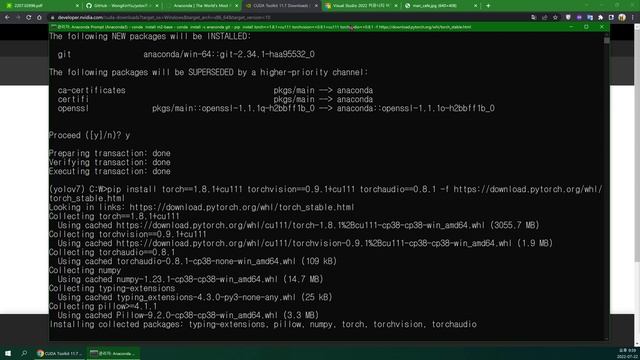Open the Chrome profile avatar
640x360 pixels.
622,18
